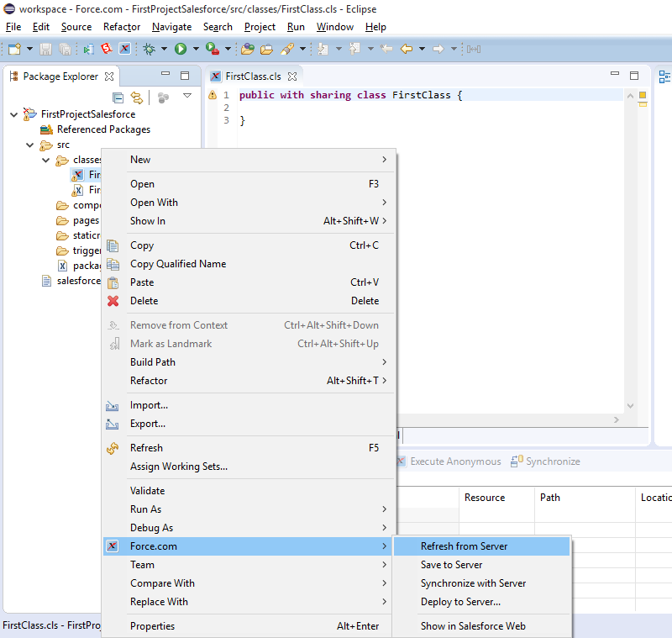Collapse the src folder tree node
This screenshot has height=638, width=672.
(30, 145)
